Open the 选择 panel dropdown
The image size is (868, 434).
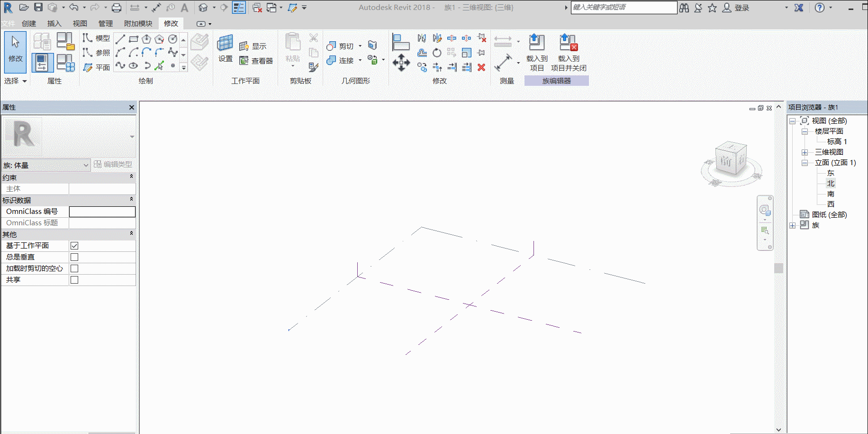[16, 81]
